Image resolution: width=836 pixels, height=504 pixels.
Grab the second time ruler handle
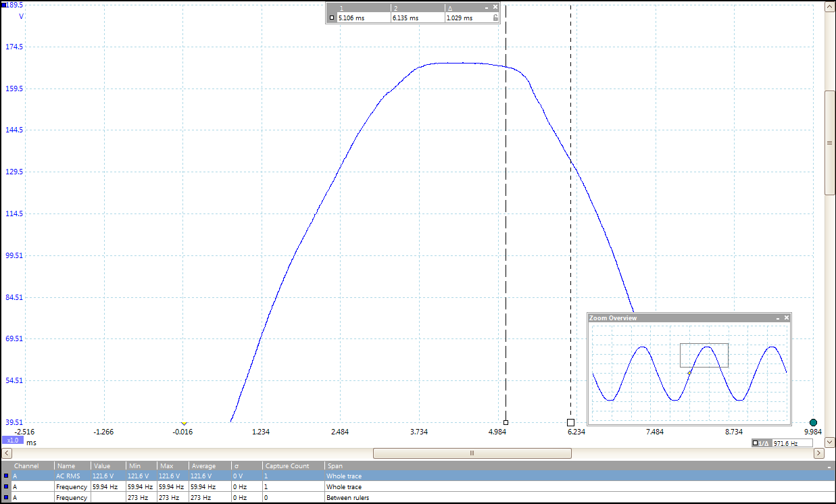(x=570, y=422)
